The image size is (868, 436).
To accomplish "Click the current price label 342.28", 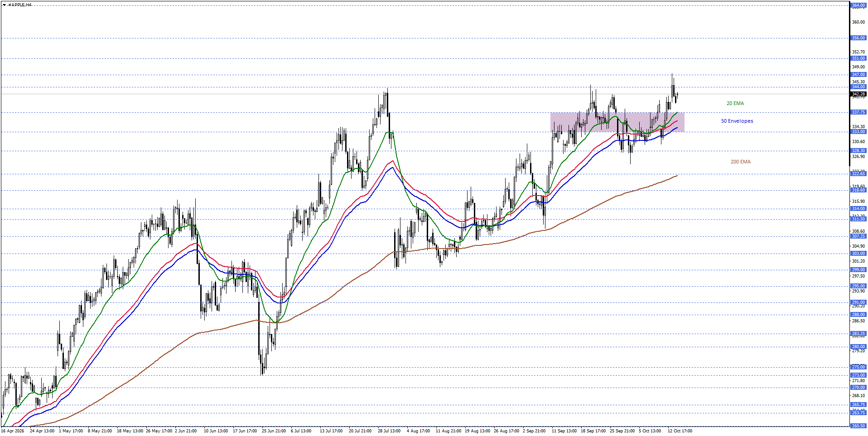I will click(x=858, y=94).
